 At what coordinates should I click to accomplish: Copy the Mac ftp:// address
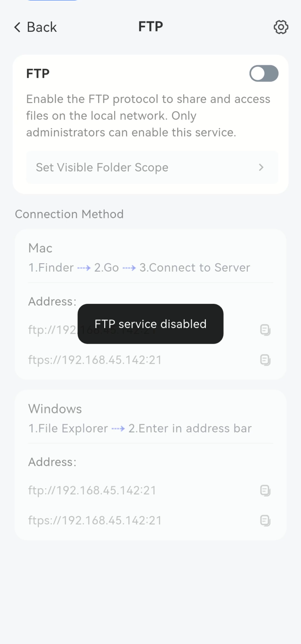tap(265, 330)
